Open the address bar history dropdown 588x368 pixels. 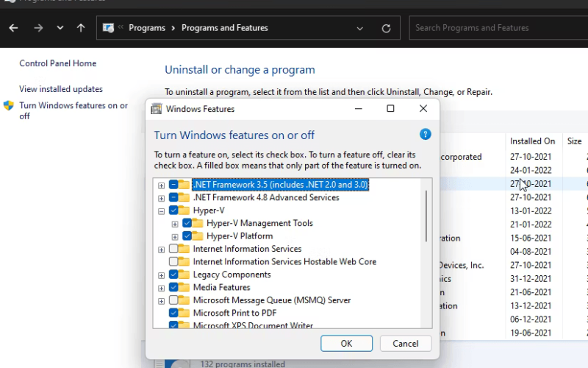(x=359, y=29)
